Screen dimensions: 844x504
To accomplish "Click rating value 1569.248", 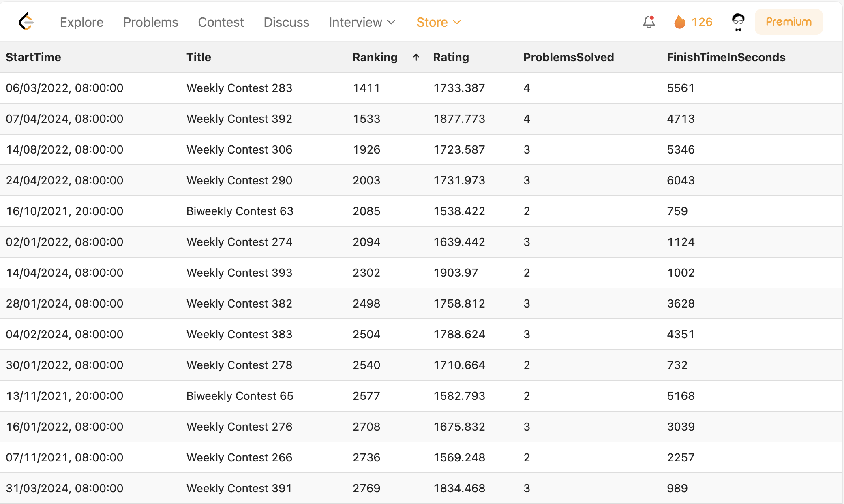I will coord(459,457).
